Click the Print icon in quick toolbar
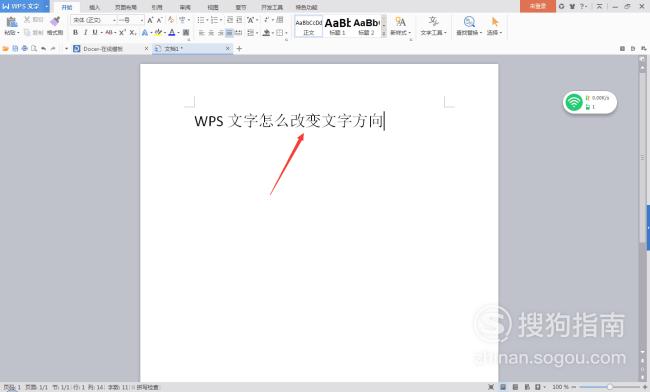650x392 pixels. pos(24,48)
